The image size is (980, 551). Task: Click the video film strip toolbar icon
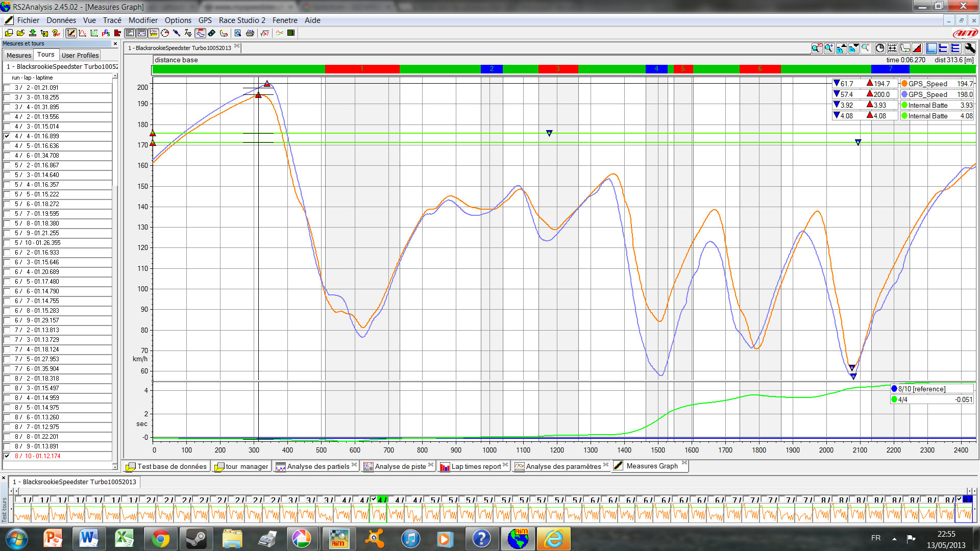tap(291, 33)
